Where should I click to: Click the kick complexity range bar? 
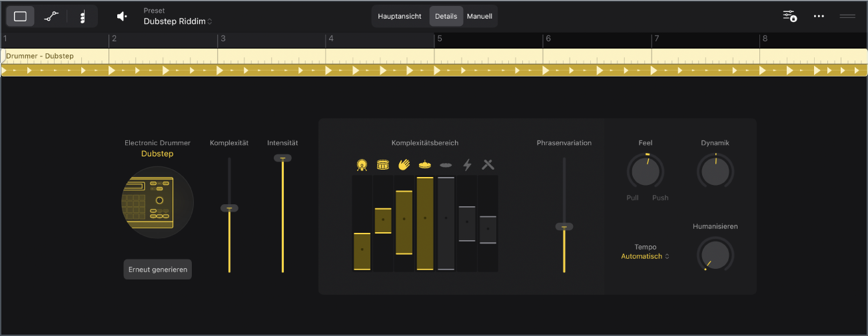click(x=362, y=251)
